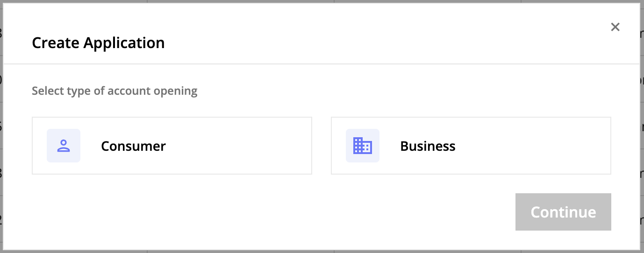Click the lavender tile behind the building icon

363,146
